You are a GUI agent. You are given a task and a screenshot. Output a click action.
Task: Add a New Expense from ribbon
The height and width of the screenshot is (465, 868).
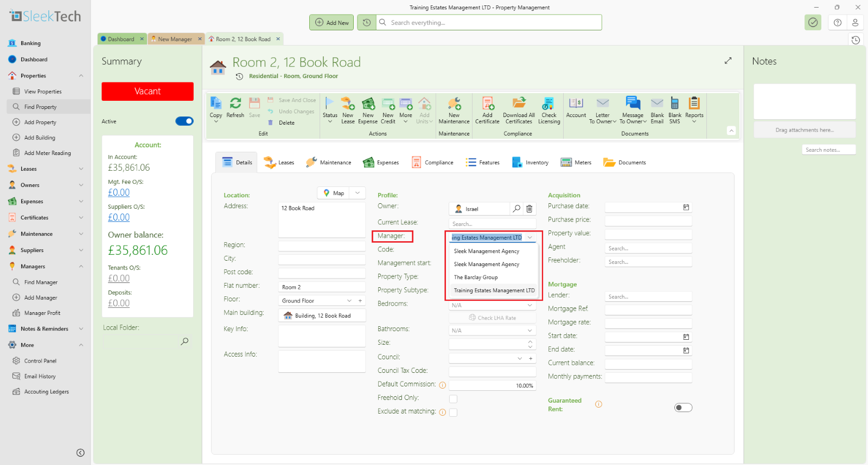pos(368,110)
